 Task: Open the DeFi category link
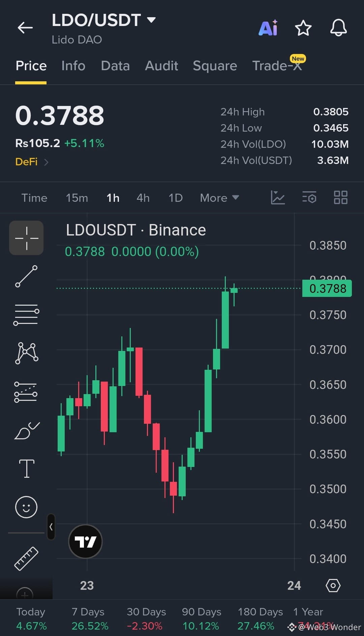[x=32, y=162]
